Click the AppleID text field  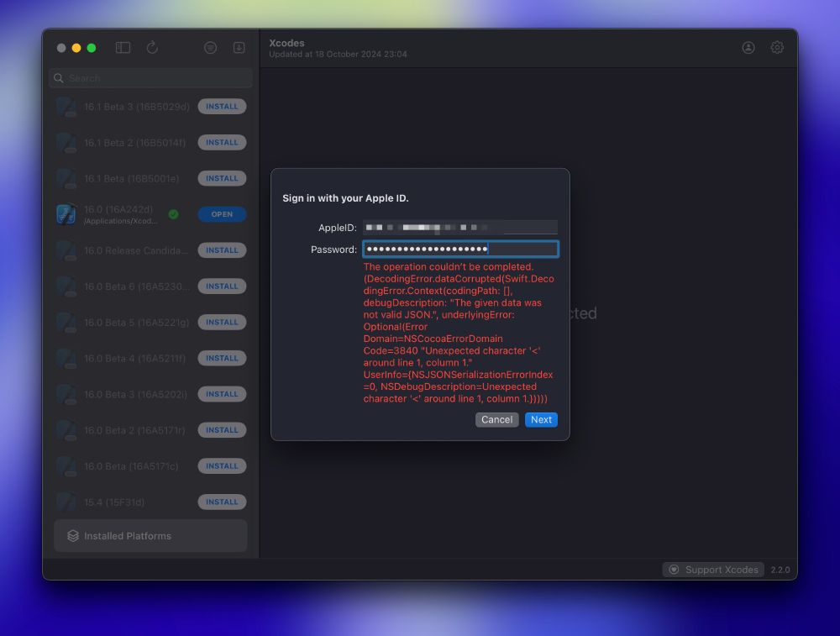[460, 228]
